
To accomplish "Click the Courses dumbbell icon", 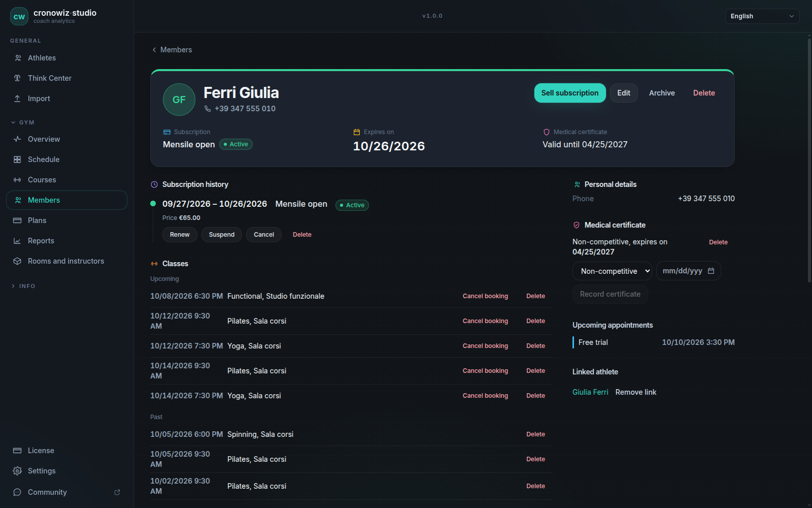I will [17, 180].
